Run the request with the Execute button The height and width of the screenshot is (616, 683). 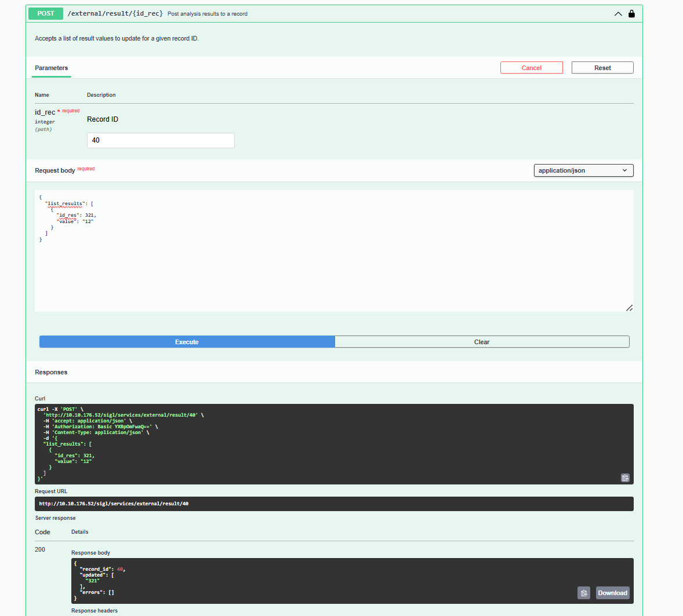(x=187, y=342)
